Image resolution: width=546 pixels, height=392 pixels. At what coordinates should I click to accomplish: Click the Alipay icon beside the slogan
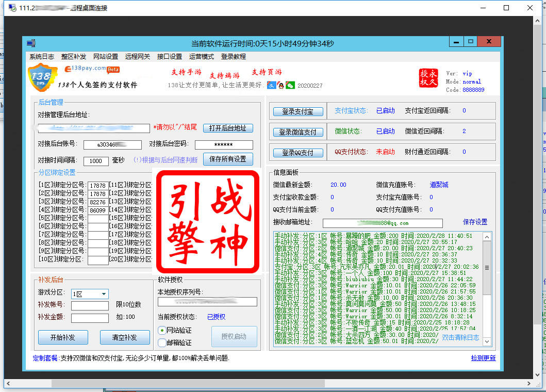(271, 85)
